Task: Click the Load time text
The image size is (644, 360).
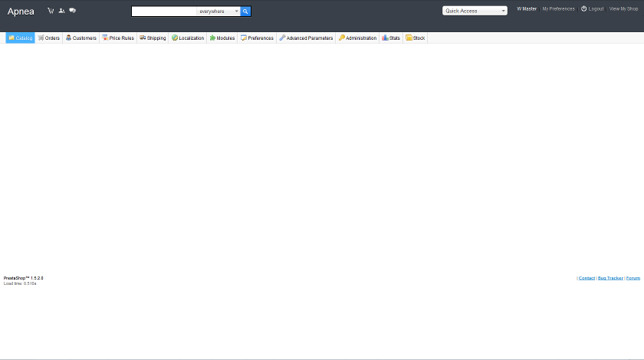Action: point(20,283)
